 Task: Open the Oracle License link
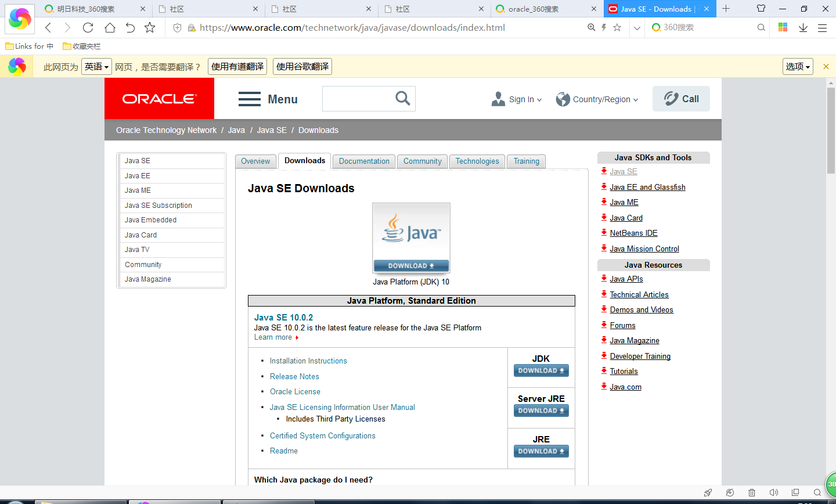tap(295, 392)
